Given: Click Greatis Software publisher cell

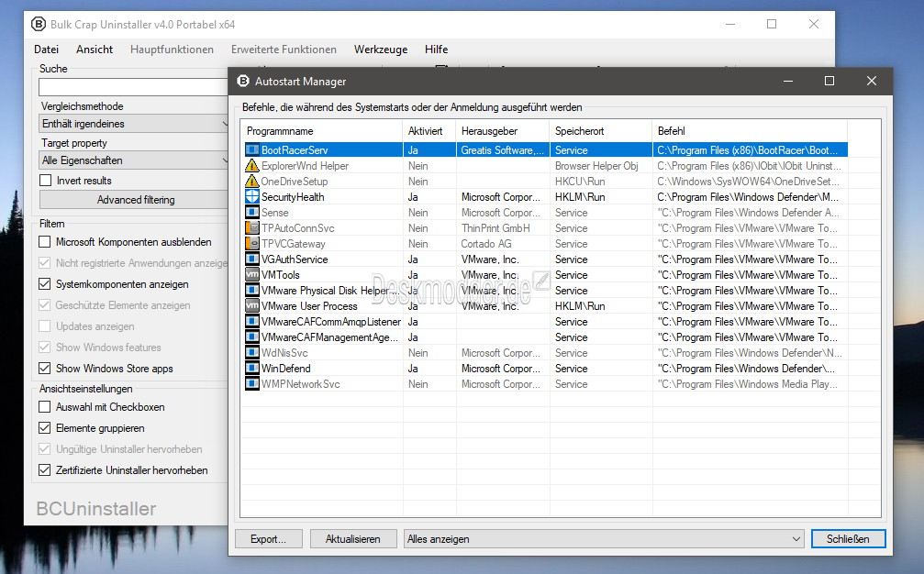Looking at the screenshot, I should [502, 150].
